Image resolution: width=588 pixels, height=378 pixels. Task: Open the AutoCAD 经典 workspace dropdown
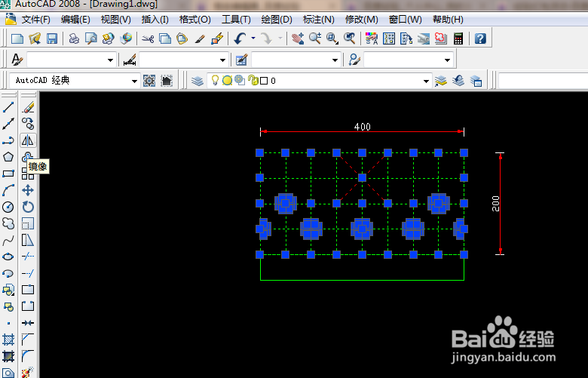click(x=134, y=81)
